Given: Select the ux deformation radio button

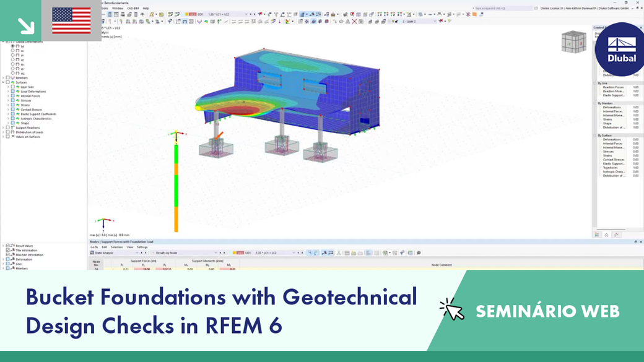Looking at the screenshot, I should (x=13, y=51).
